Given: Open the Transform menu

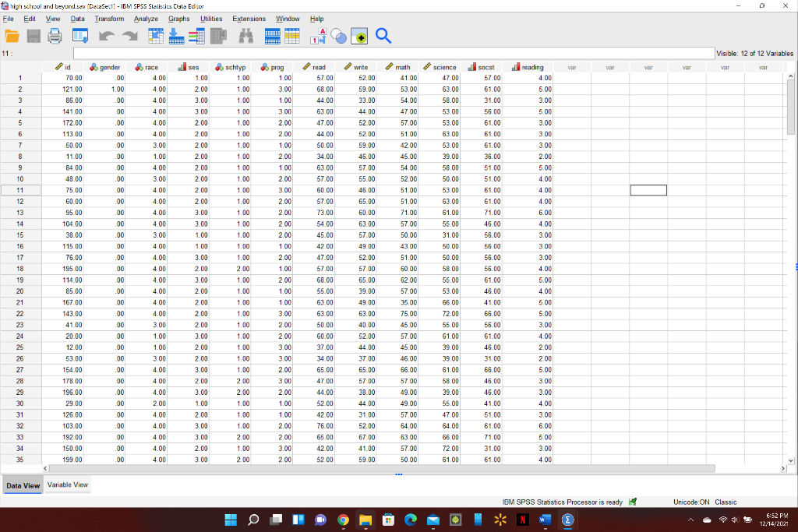Looking at the screenshot, I should coord(109,19).
